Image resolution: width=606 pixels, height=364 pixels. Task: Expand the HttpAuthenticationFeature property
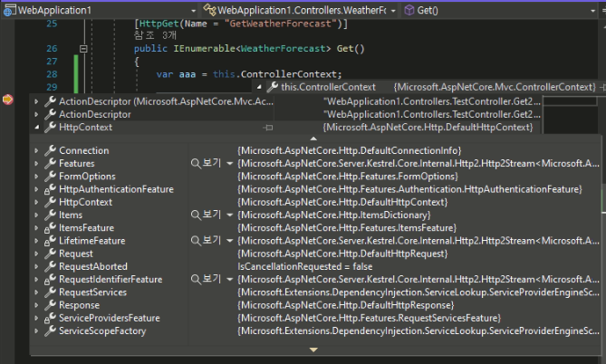click(x=36, y=189)
